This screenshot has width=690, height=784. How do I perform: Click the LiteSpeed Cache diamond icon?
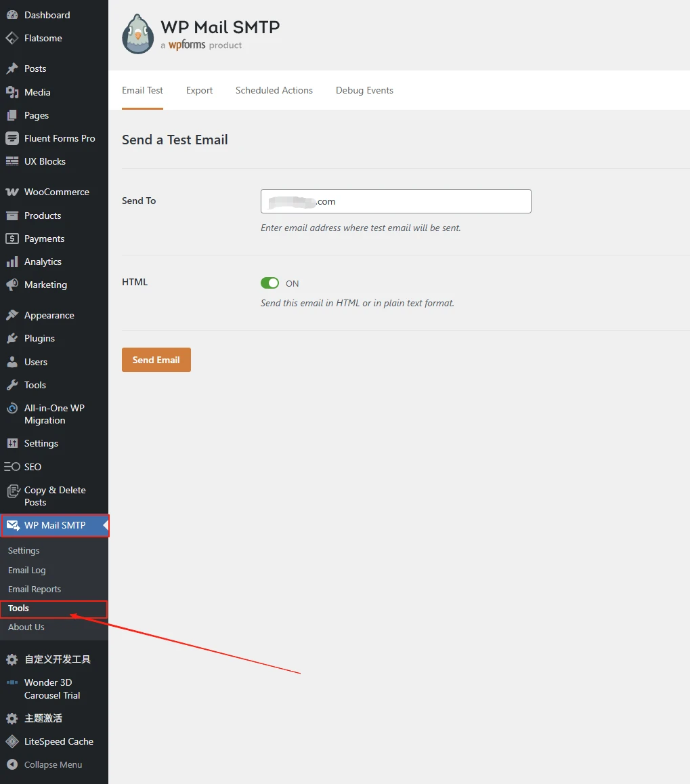[x=12, y=741]
